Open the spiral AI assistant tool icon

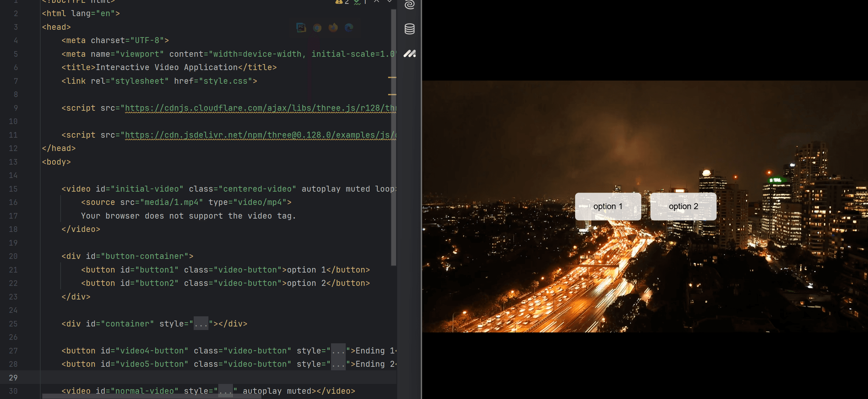point(409,5)
